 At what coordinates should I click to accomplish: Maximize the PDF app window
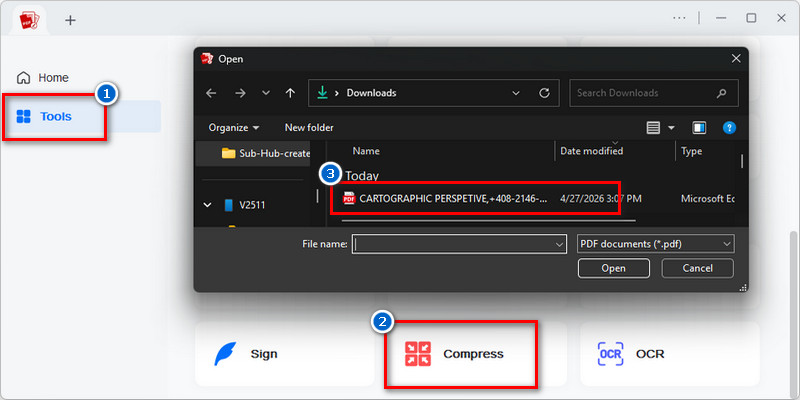click(751, 18)
